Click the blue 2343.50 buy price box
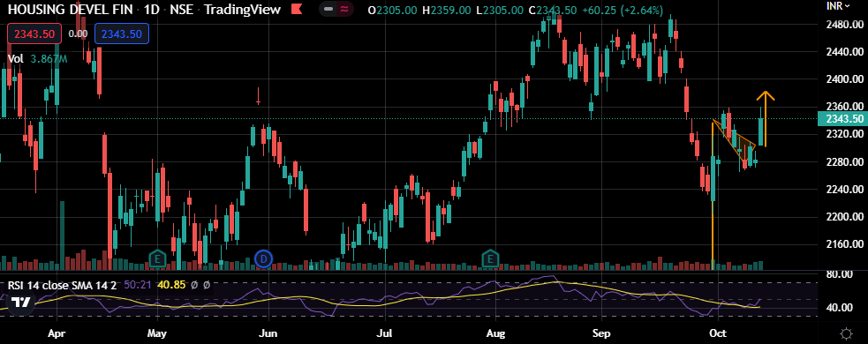Image resolution: width=868 pixels, height=344 pixels. 121,34
